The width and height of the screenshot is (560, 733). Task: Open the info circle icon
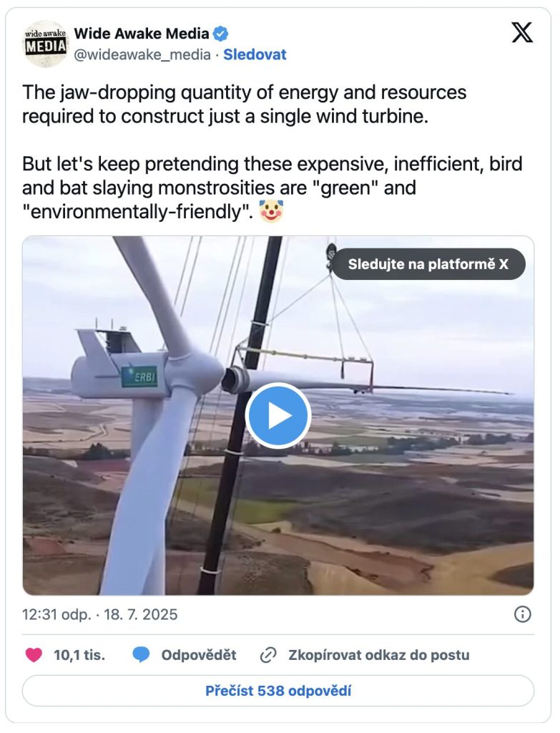pyautogui.click(x=523, y=614)
